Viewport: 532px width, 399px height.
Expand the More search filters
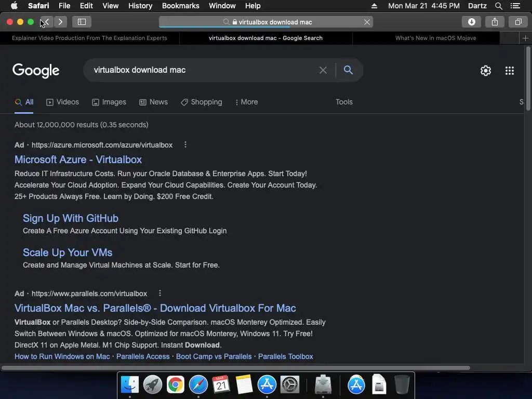(247, 102)
